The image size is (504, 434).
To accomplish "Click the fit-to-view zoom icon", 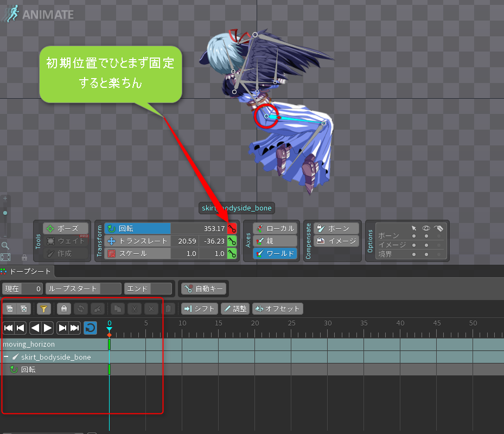I will [x=5, y=257].
